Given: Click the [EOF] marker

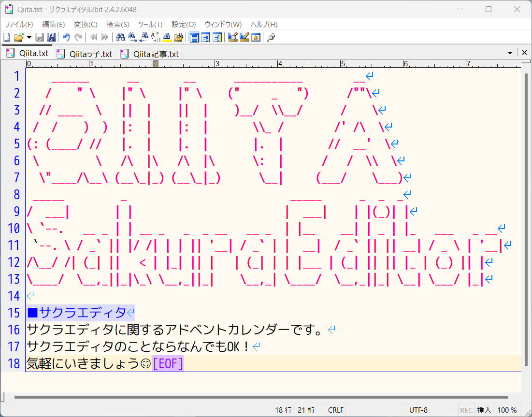Looking at the screenshot, I should (168, 364).
